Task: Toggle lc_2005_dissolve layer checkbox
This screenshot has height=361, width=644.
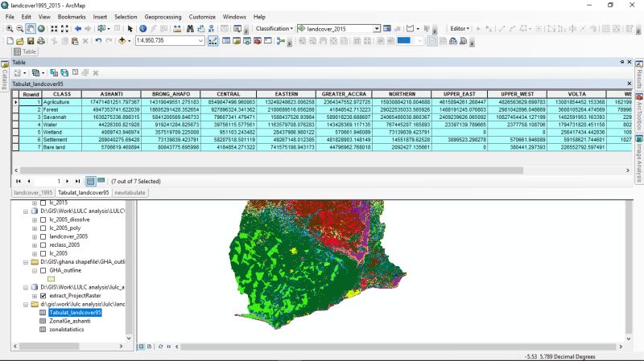Action: point(43,219)
